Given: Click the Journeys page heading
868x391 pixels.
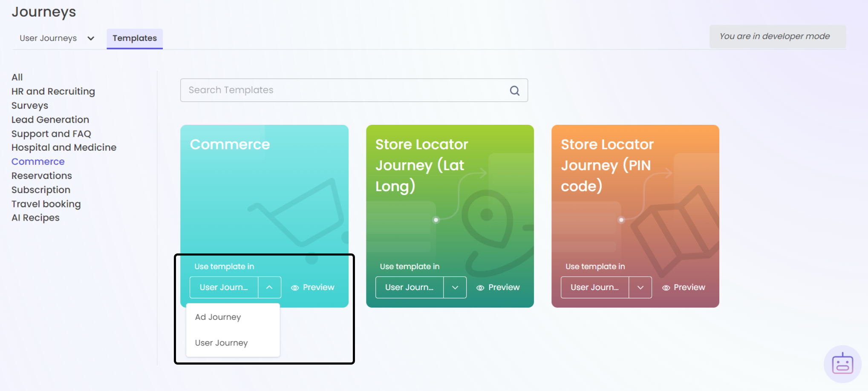Looking at the screenshot, I should 44,12.
